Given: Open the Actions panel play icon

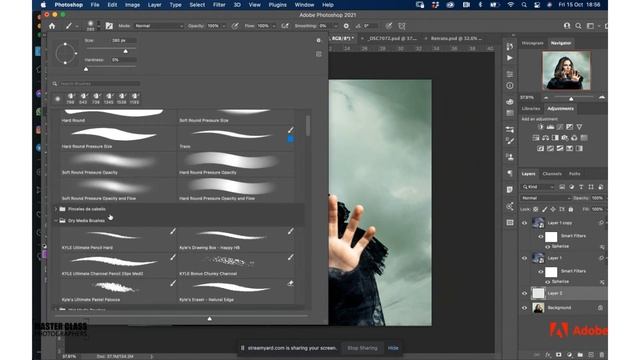Looking at the screenshot, I should pyautogui.click(x=509, y=58).
